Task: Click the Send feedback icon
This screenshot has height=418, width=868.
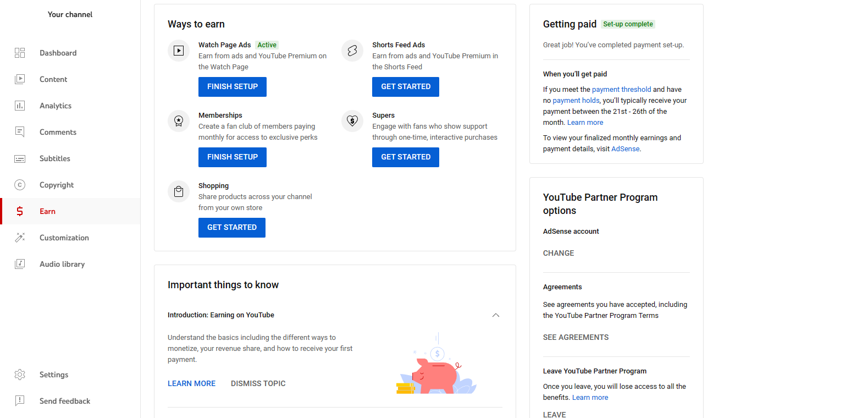Action: [x=20, y=401]
